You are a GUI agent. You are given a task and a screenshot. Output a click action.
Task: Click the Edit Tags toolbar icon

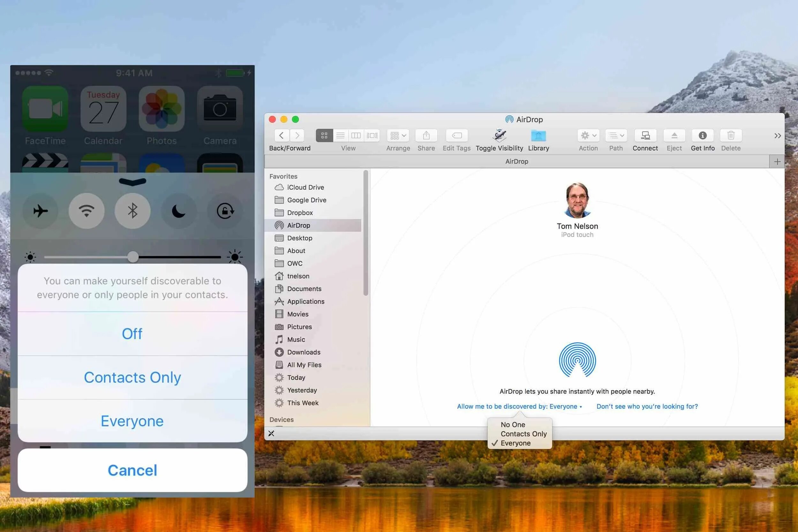[x=457, y=136]
